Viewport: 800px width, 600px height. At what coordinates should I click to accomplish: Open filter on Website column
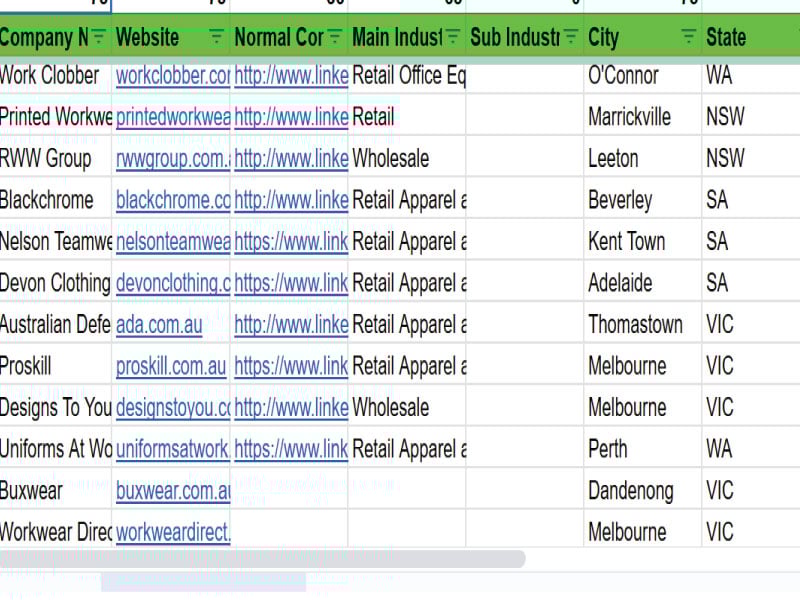(216, 37)
